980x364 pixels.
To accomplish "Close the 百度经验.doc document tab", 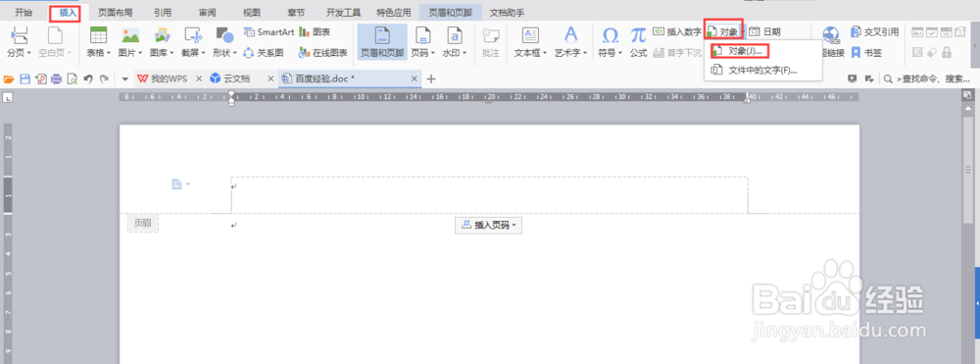I will tap(414, 78).
